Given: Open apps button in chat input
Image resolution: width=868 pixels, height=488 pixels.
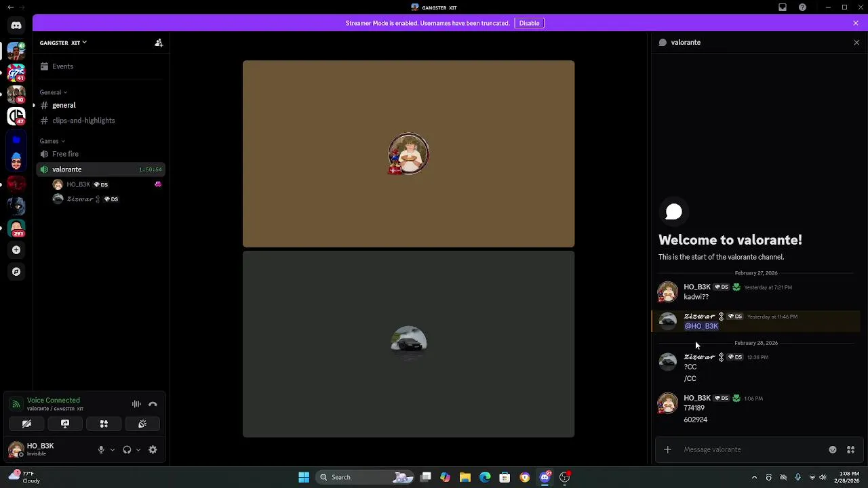Looking at the screenshot, I should coord(850,449).
